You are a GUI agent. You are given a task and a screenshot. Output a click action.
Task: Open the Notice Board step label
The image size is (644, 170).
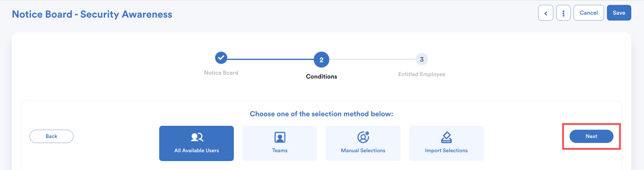(221, 73)
